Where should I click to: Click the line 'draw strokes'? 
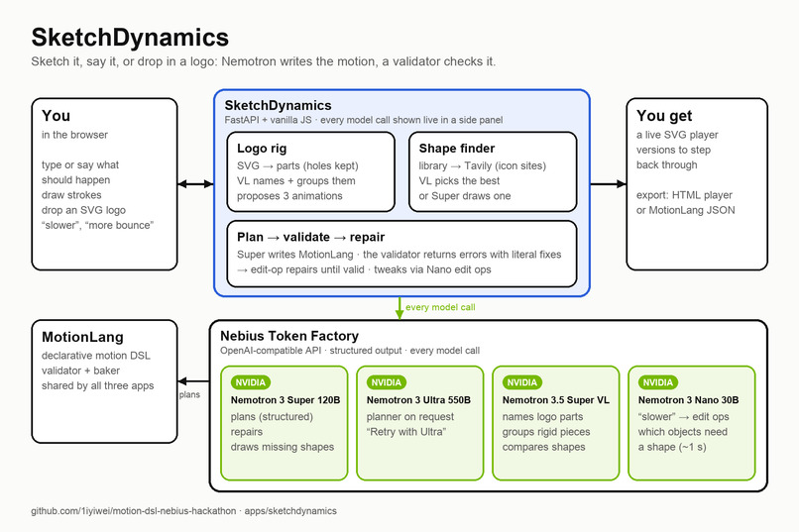[x=71, y=195]
